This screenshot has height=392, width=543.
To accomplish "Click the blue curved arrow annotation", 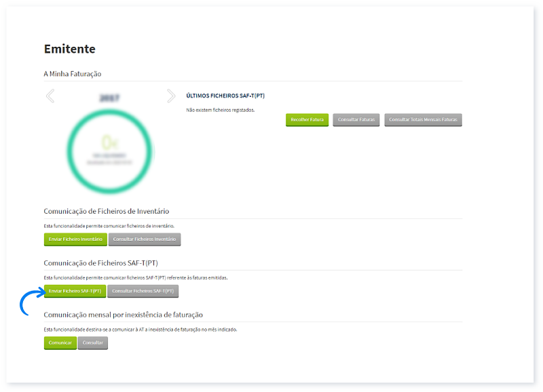I will click(27, 301).
